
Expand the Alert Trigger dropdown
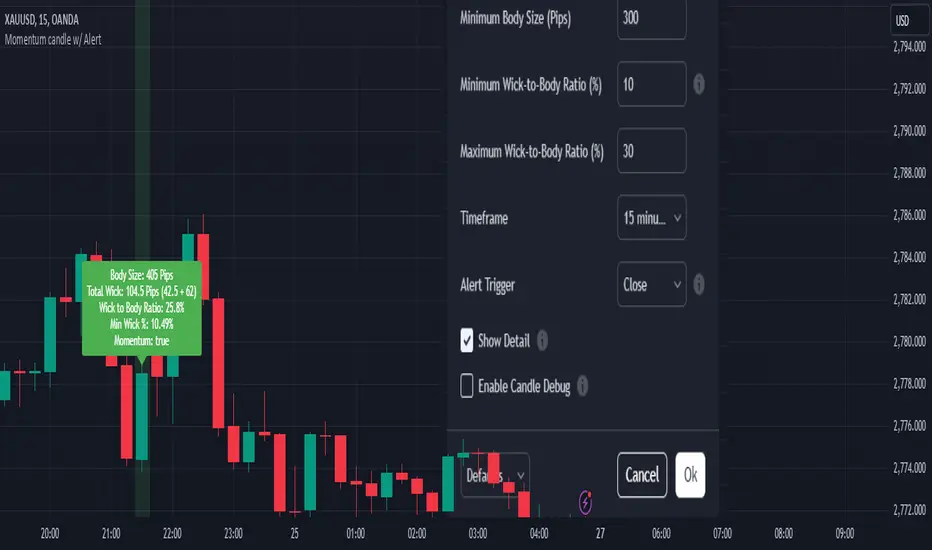click(x=652, y=284)
